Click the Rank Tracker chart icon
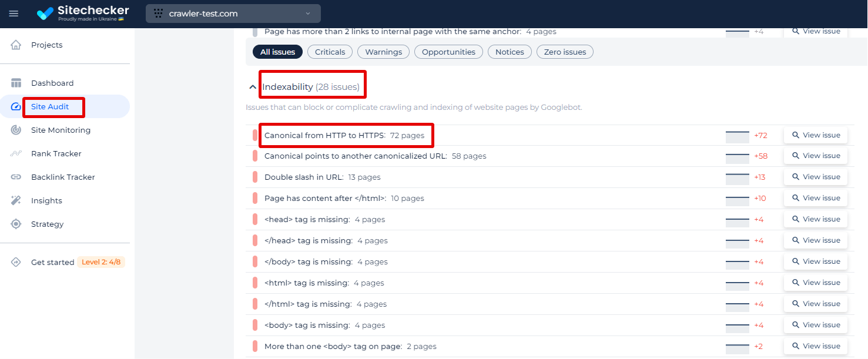 pyautogui.click(x=16, y=153)
